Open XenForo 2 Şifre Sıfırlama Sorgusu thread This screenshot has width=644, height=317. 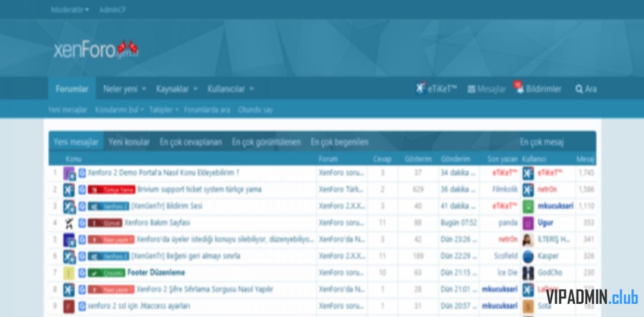(x=205, y=289)
